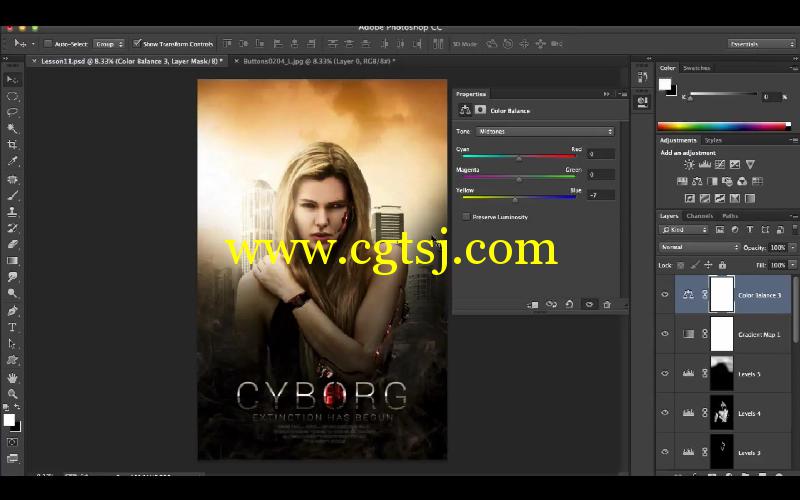Image resolution: width=800 pixels, height=500 pixels.
Task: Click the Cyan-Red slider
Action: tap(519, 157)
